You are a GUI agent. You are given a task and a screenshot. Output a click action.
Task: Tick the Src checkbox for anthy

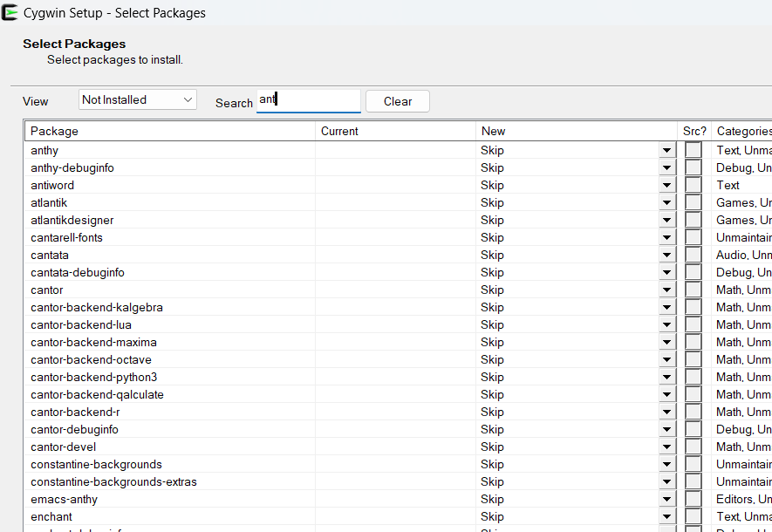point(693,150)
